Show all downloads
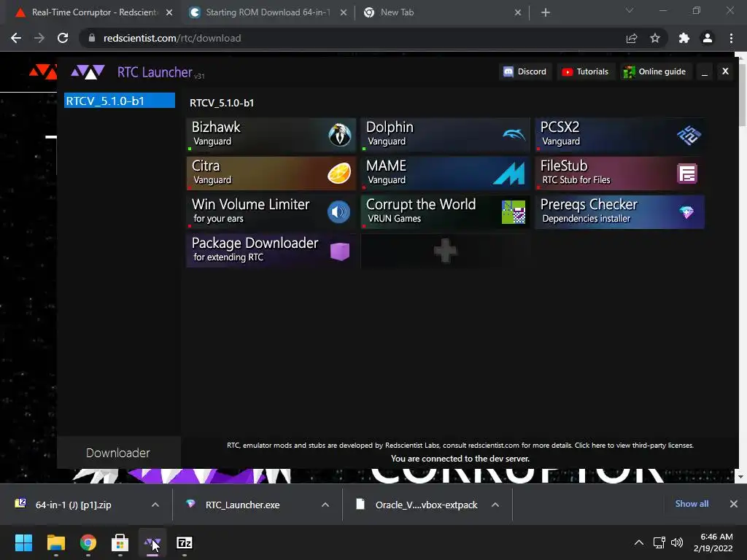747x560 pixels. coord(692,504)
